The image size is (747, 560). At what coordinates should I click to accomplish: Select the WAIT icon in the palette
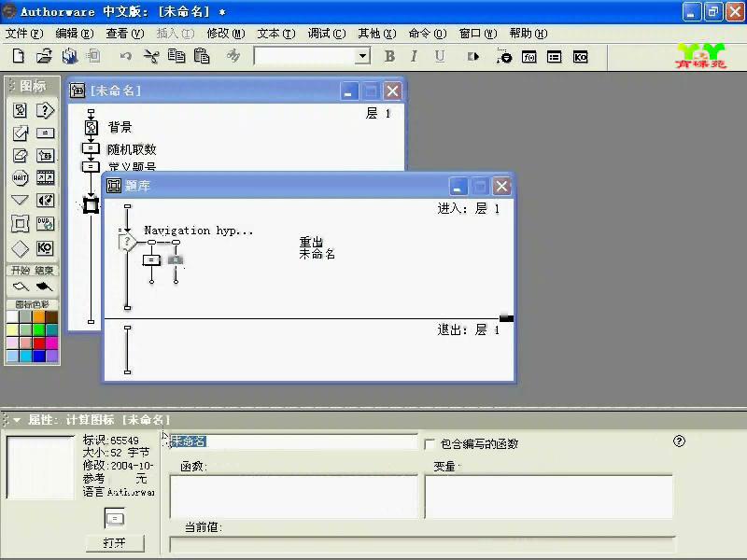(x=20, y=178)
